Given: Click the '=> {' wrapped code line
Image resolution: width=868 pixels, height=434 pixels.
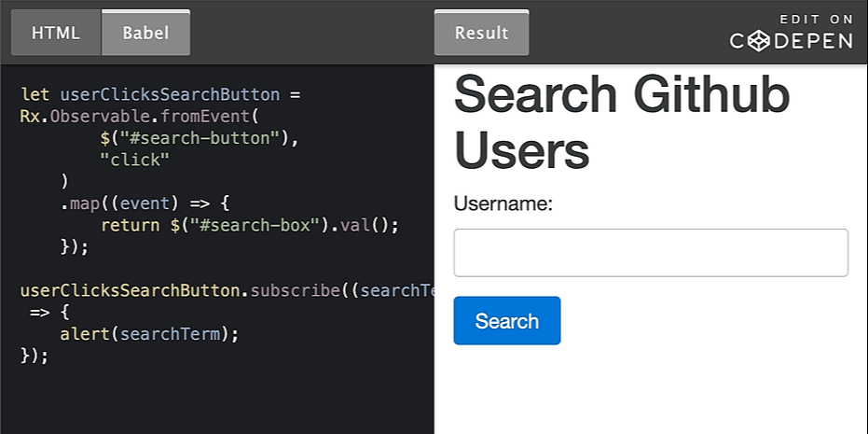Looking at the screenshot, I should click(45, 312).
